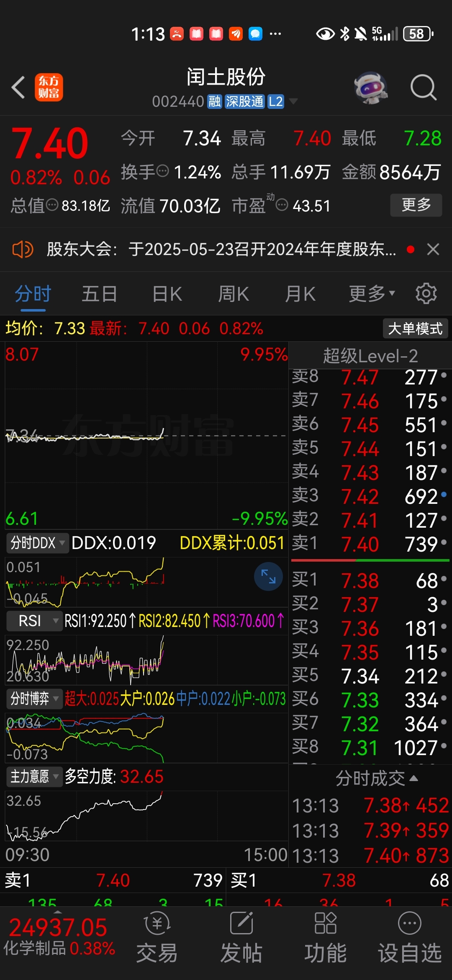Open the robot assistant avatar
Screen dimensions: 452x980
370,88
